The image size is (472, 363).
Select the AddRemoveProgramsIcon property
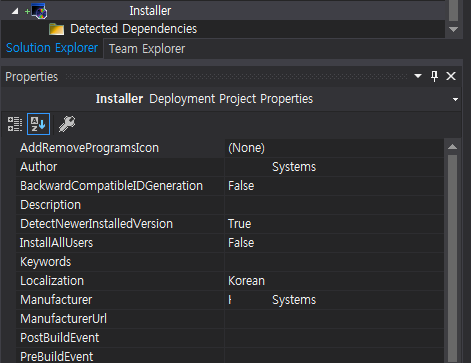tap(120, 148)
